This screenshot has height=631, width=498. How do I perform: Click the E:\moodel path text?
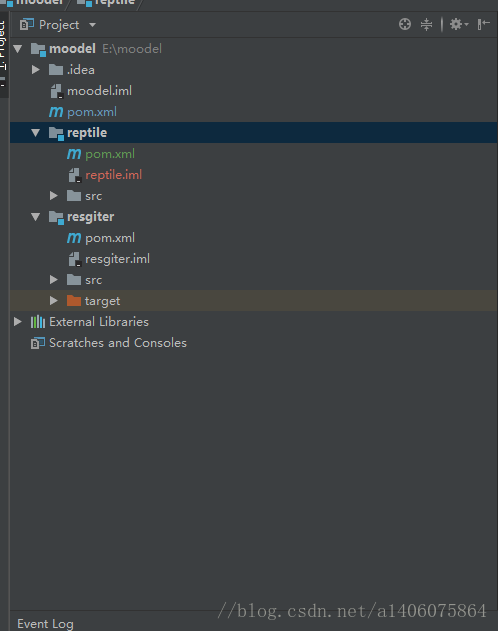tap(132, 49)
